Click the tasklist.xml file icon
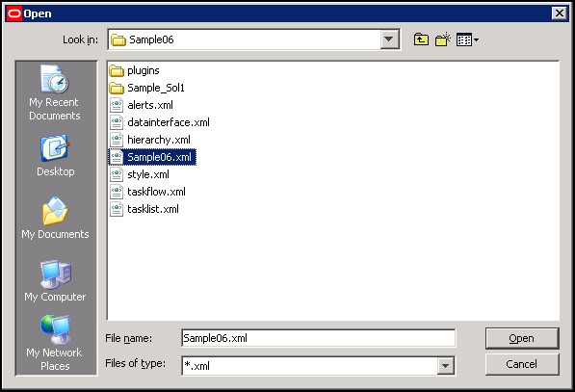Viewport: 575px width, 392px height. click(117, 209)
